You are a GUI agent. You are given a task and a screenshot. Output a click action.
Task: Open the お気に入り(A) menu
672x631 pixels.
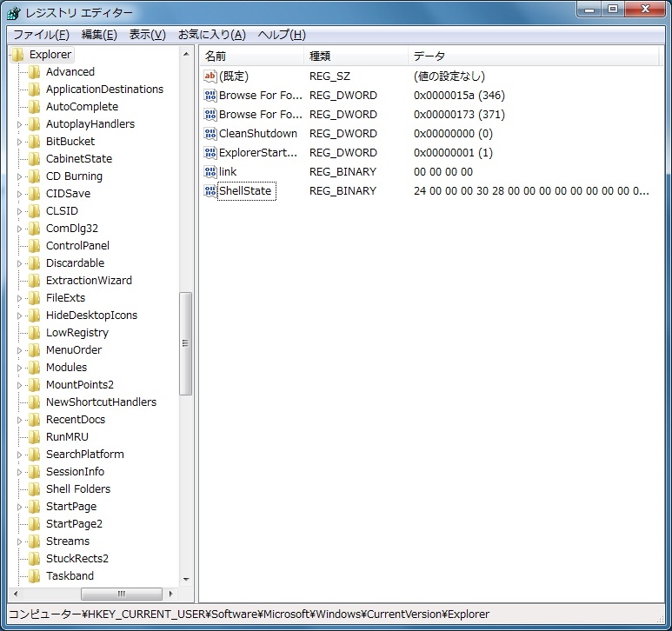click(212, 35)
